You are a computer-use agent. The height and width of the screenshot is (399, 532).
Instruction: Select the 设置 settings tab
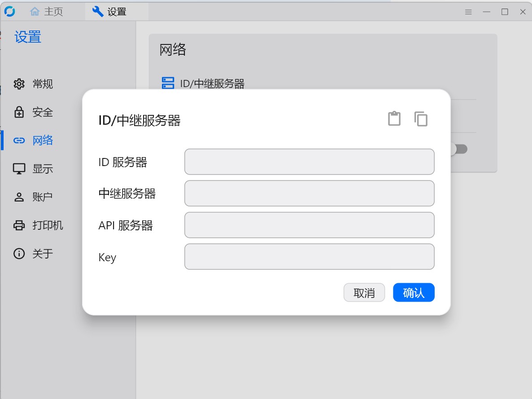click(x=109, y=12)
